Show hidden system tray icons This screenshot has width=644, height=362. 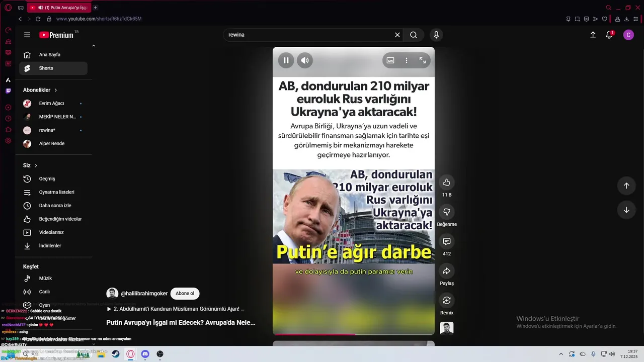[561, 354]
